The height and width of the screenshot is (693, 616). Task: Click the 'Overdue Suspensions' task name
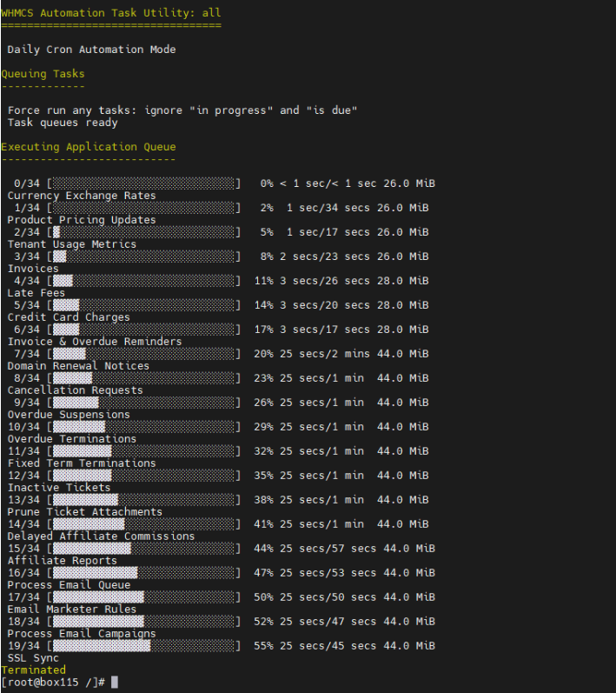click(x=69, y=414)
